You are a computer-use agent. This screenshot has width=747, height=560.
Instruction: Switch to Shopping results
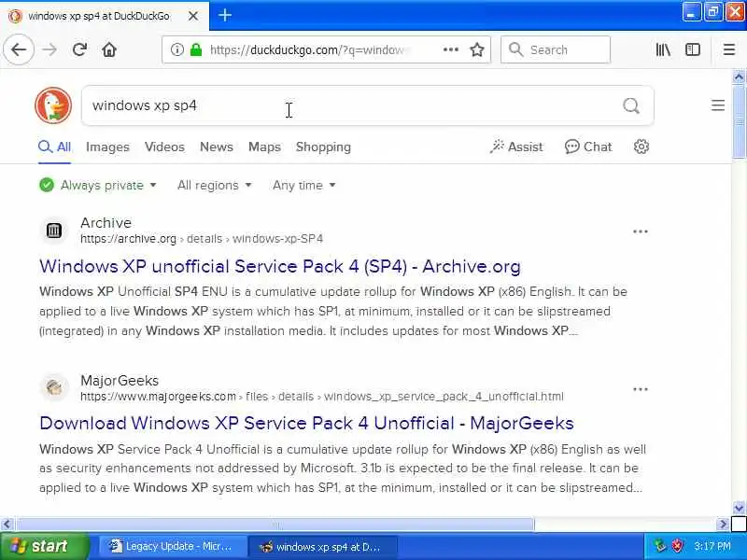pos(323,147)
